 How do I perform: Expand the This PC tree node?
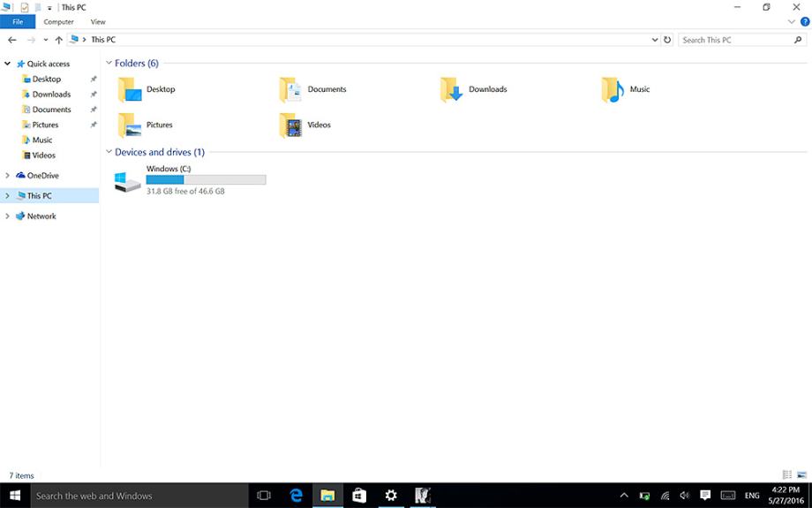(7, 196)
